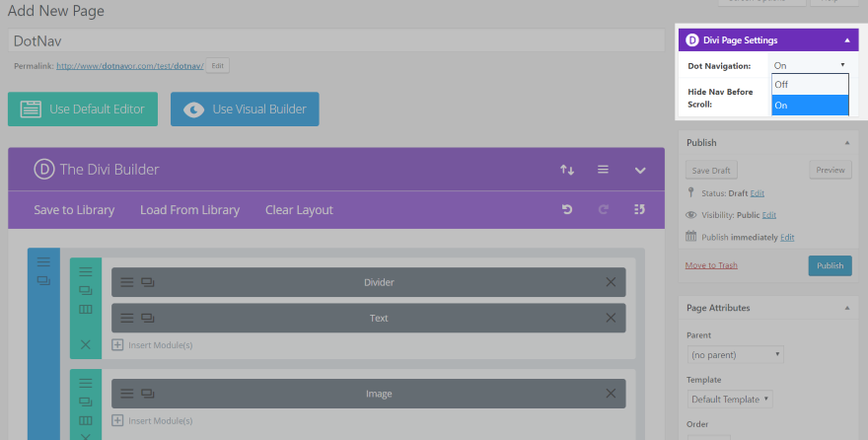Click the page title field containing DotNav
Image resolution: width=868 pixels, height=440 pixels.
(336, 40)
